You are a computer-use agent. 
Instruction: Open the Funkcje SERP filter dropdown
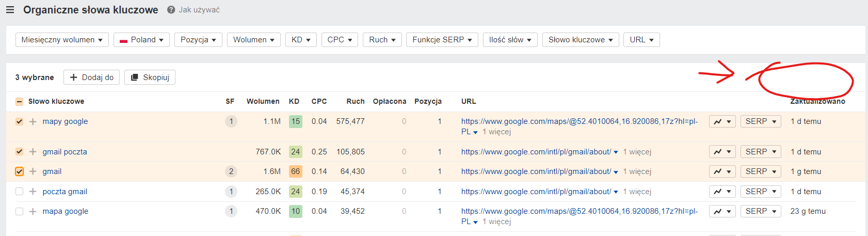click(442, 40)
